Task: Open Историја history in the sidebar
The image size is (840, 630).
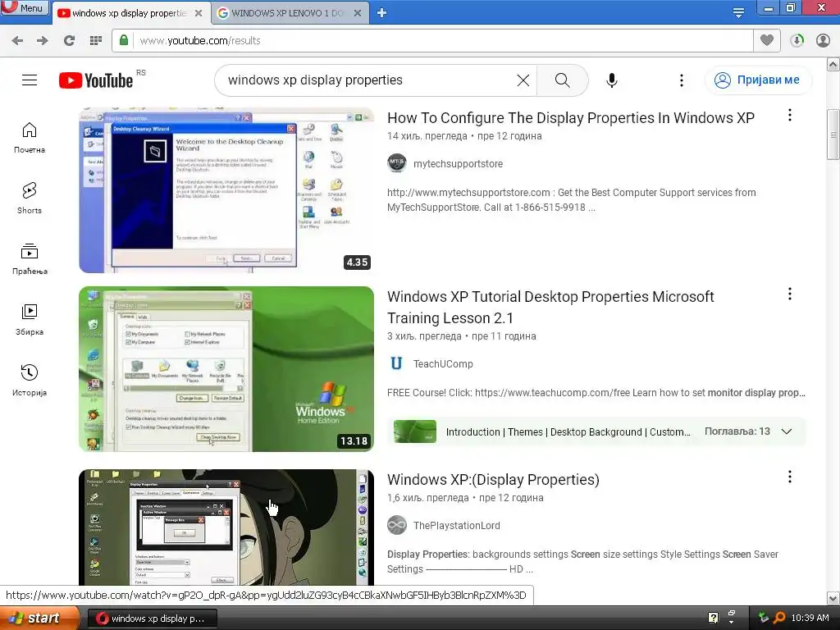Action: click(30, 381)
